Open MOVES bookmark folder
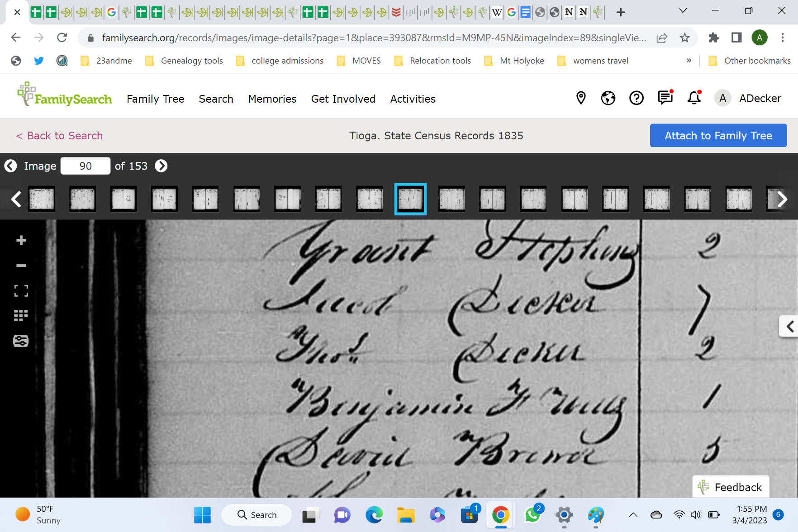The width and height of the screenshot is (798, 532). pyautogui.click(x=359, y=61)
